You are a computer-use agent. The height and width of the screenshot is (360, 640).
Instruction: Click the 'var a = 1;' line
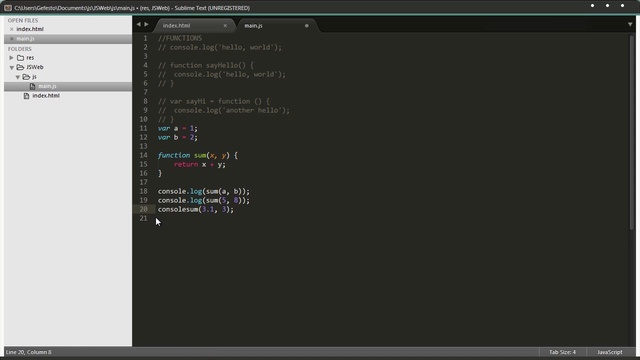[x=178, y=128]
